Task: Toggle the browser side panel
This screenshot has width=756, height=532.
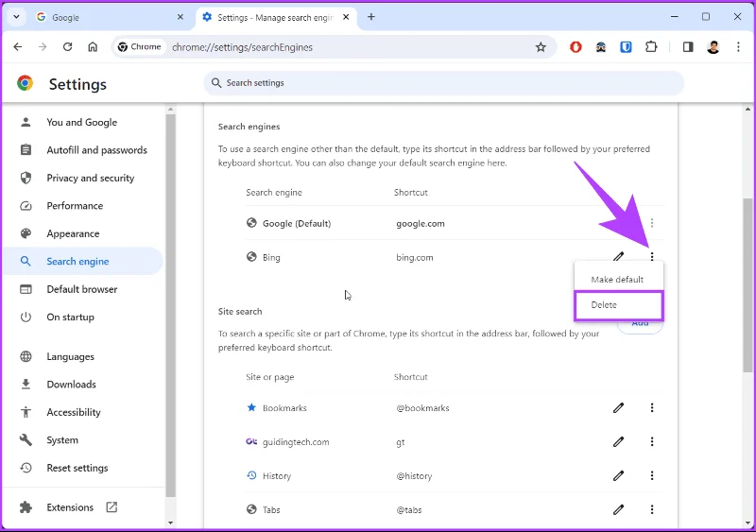Action: (688, 47)
